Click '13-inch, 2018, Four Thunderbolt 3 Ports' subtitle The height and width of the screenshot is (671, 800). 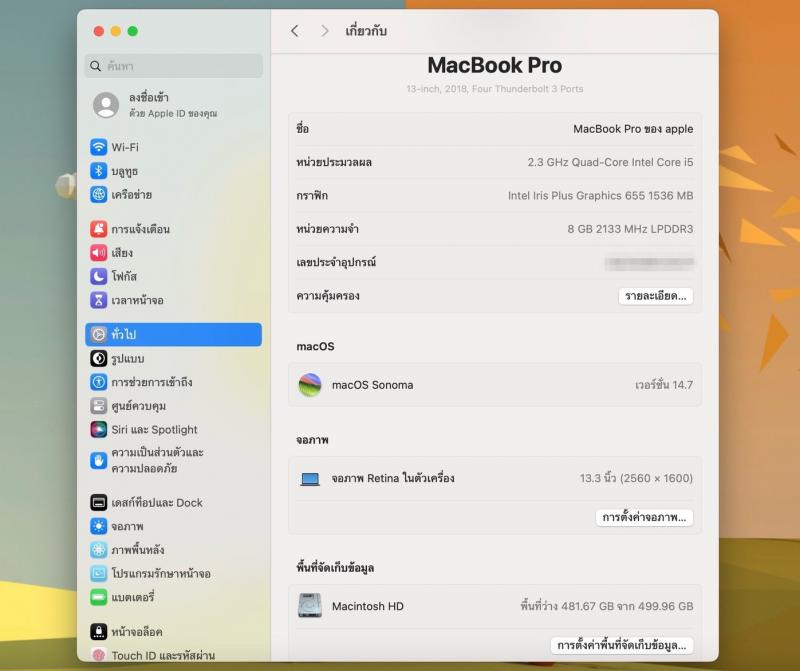[x=494, y=89]
